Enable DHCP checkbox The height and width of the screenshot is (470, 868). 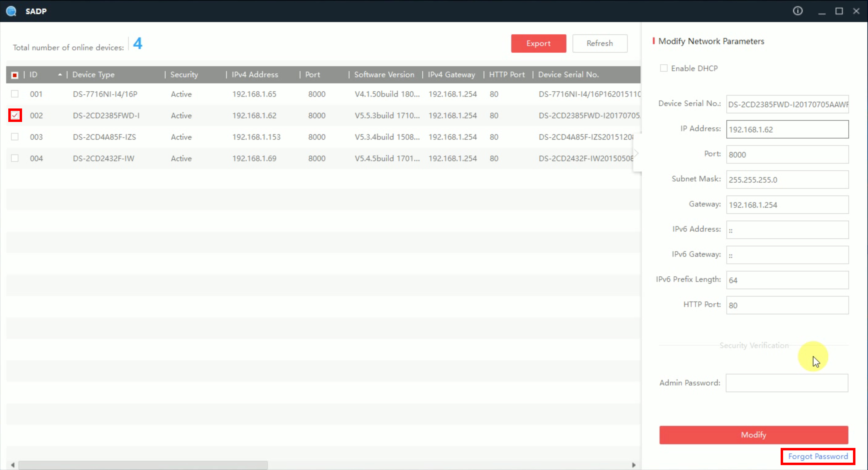click(663, 68)
